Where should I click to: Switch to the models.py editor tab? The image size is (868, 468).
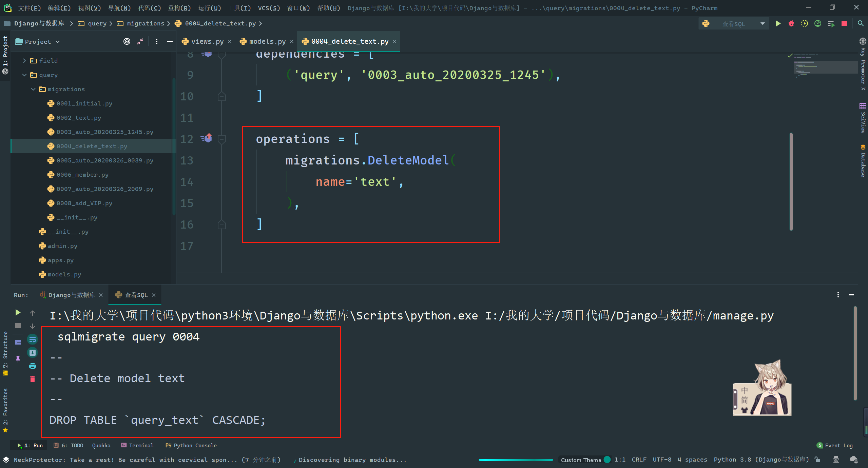pos(267,41)
